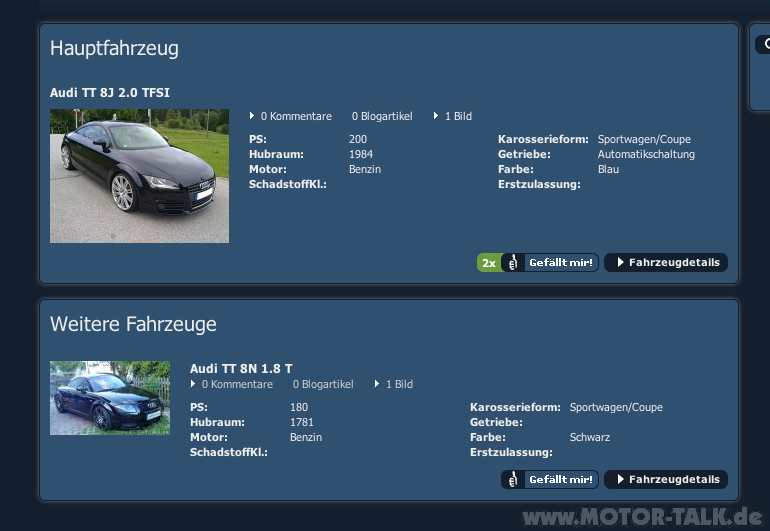Show '0 Blogartikel' for Audi TT 8N
This screenshot has height=531, width=770.
(x=322, y=384)
